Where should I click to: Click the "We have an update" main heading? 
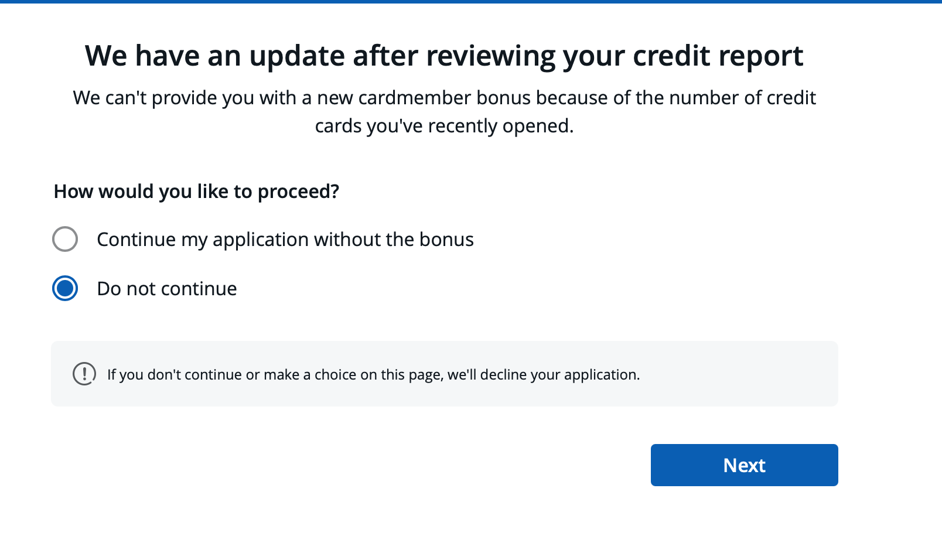pyautogui.click(x=443, y=56)
